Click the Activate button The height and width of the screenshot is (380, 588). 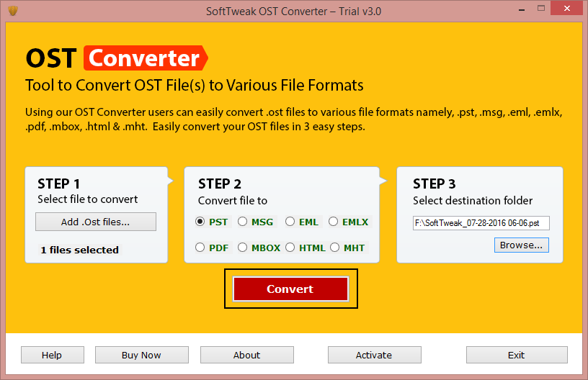374,355
